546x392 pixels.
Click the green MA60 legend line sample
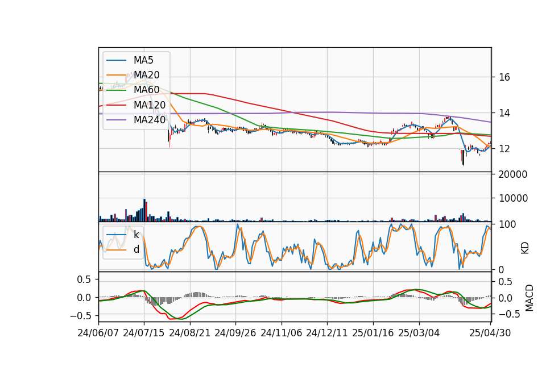point(116,90)
